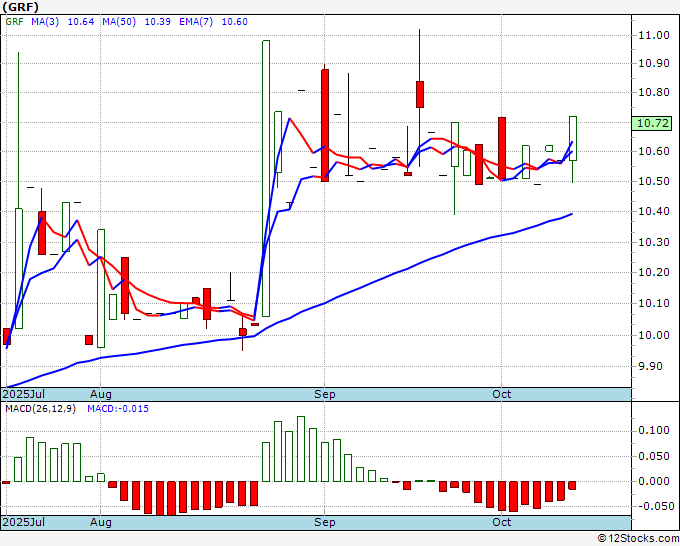This screenshot has height=546, width=680.
Task: Click the MA(3) value 10.64
Action: click(81, 22)
